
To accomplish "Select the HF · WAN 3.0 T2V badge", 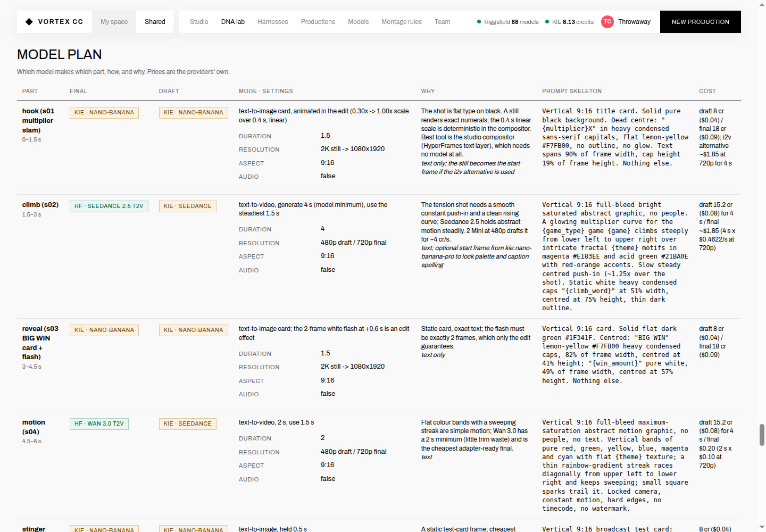I will click(99, 424).
